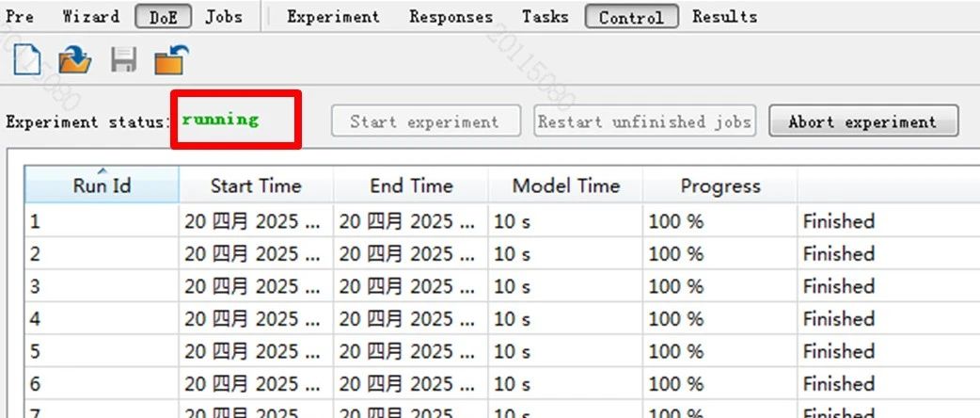This screenshot has width=980, height=418.
Task: Click the Model Time column header
Action: tap(565, 185)
